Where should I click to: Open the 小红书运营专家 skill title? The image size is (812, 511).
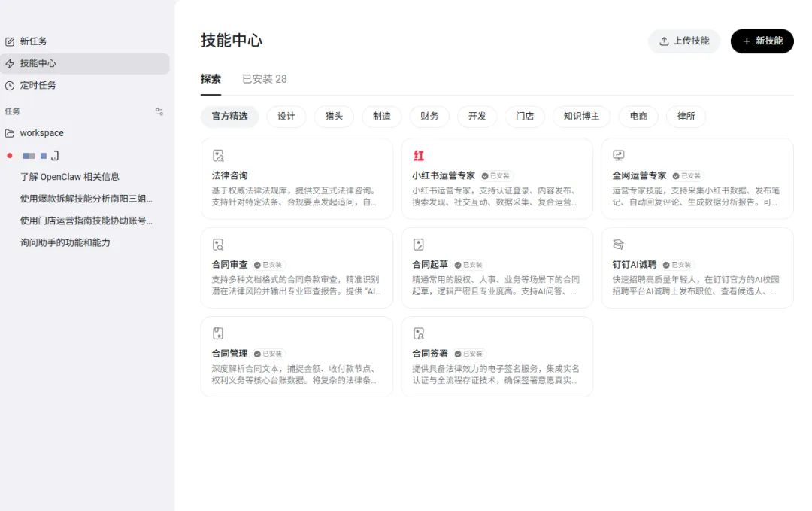point(444,175)
